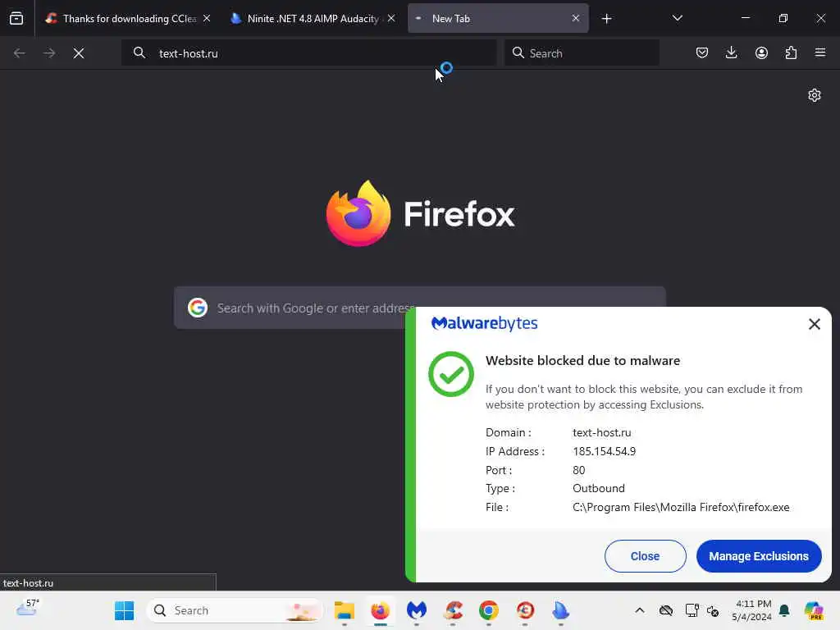Open Save to Pocket button
This screenshot has width=840, height=630.
702,53
